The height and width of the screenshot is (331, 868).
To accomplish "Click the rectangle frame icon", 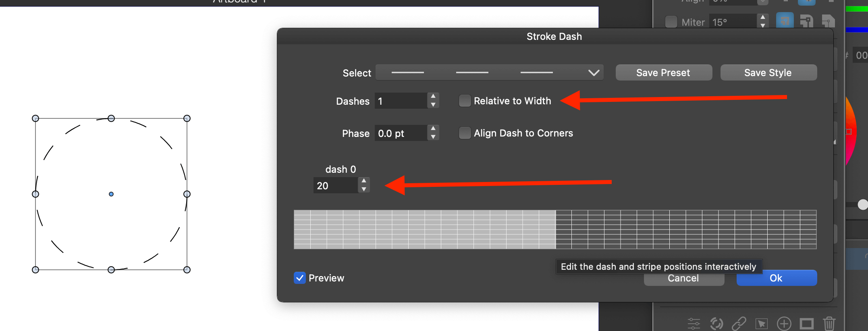I will (806, 323).
